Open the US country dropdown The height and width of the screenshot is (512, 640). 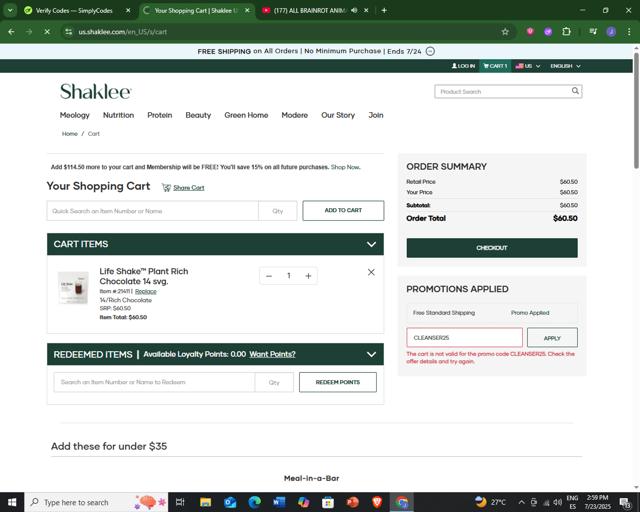(527, 66)
